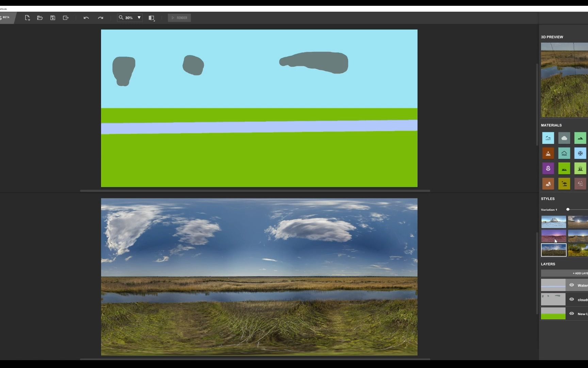Click the Redo icon in the toolbar
This screenshot has height=368, width=588.
(x=100, y=18)
